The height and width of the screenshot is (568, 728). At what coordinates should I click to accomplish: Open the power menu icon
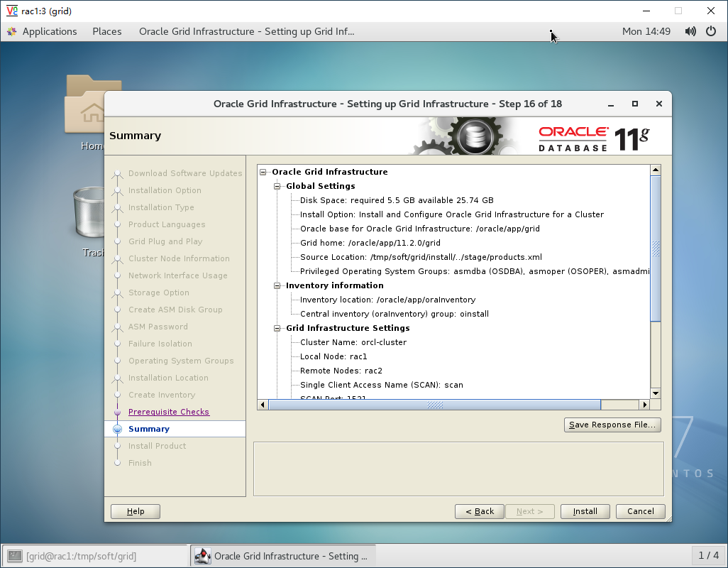pyautogui.click(x=711, y=31)
